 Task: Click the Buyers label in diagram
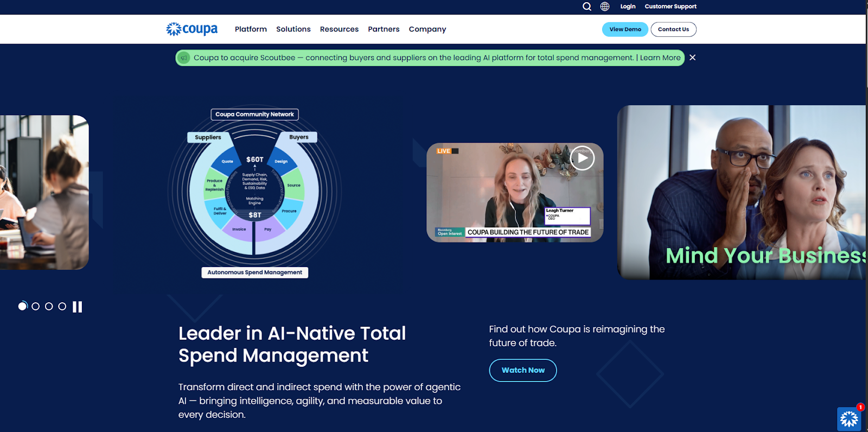pos(299,137)
